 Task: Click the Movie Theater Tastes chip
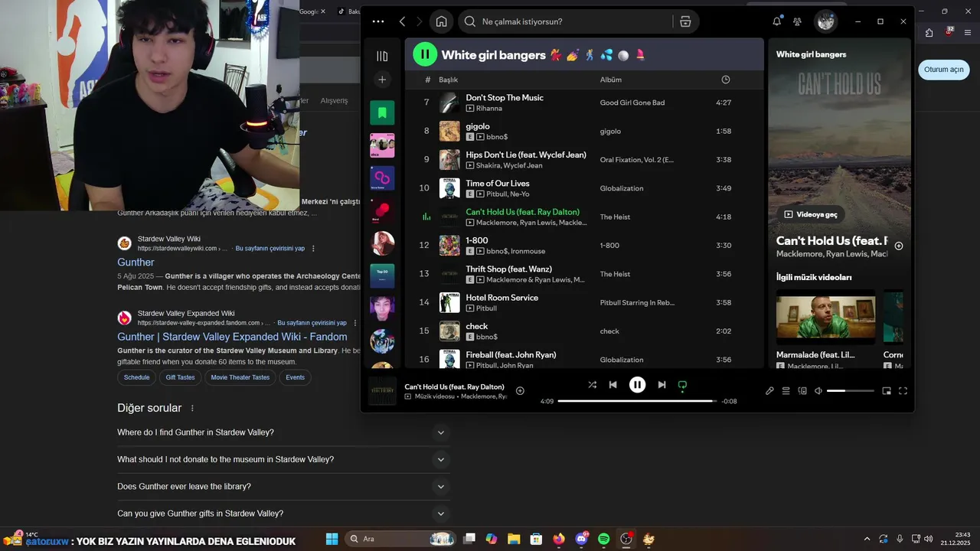tap(240, 377)
